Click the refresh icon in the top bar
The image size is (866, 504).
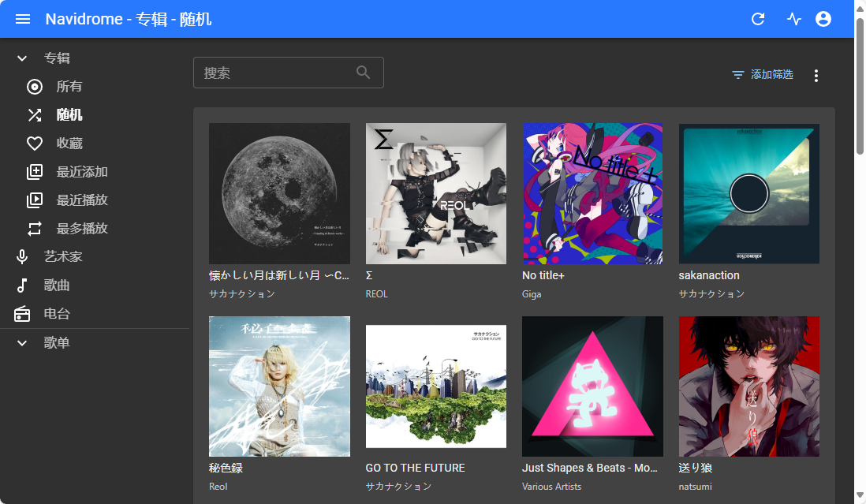pyautogui.click(x=758, y=19)
